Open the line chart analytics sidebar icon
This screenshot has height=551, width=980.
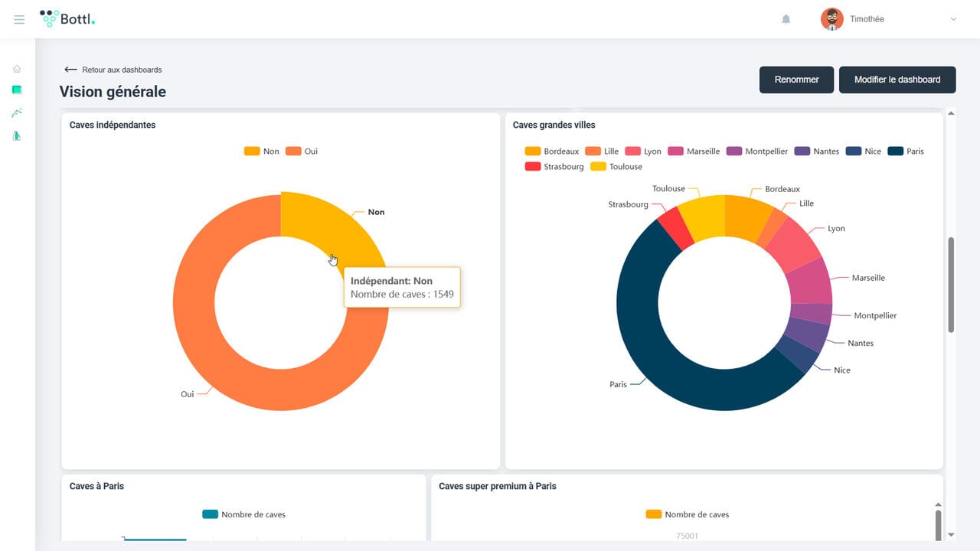[17, 113]
